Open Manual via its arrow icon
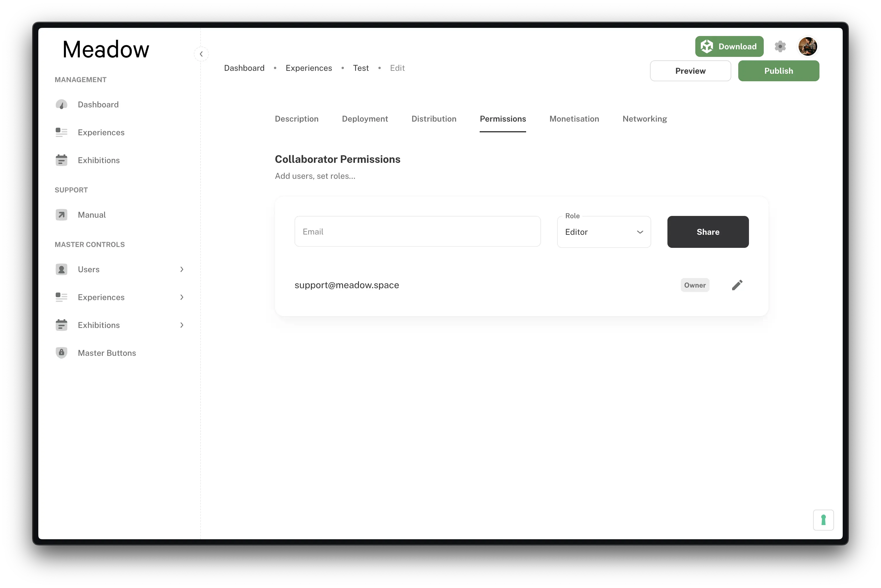 [62, 215]
